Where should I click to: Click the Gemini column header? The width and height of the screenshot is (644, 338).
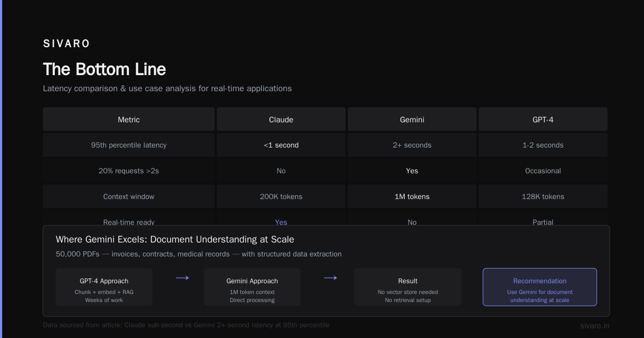coord(412,119)
